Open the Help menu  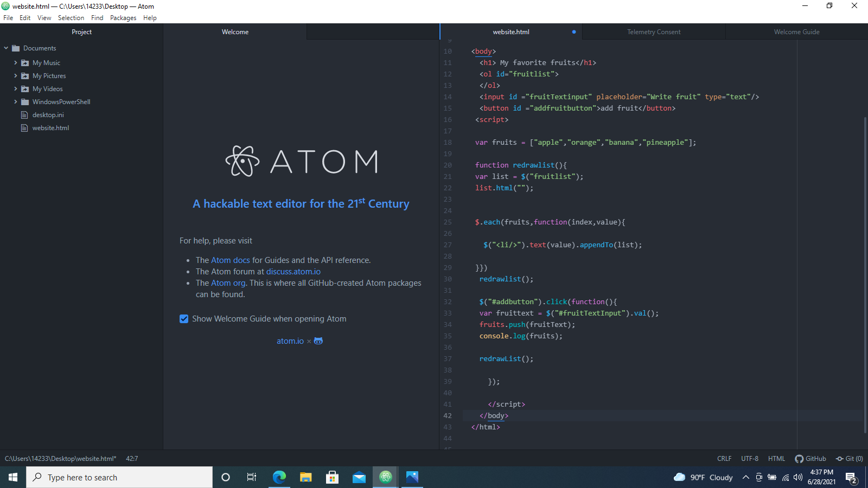pyautogui.click(x=150, y=18)
